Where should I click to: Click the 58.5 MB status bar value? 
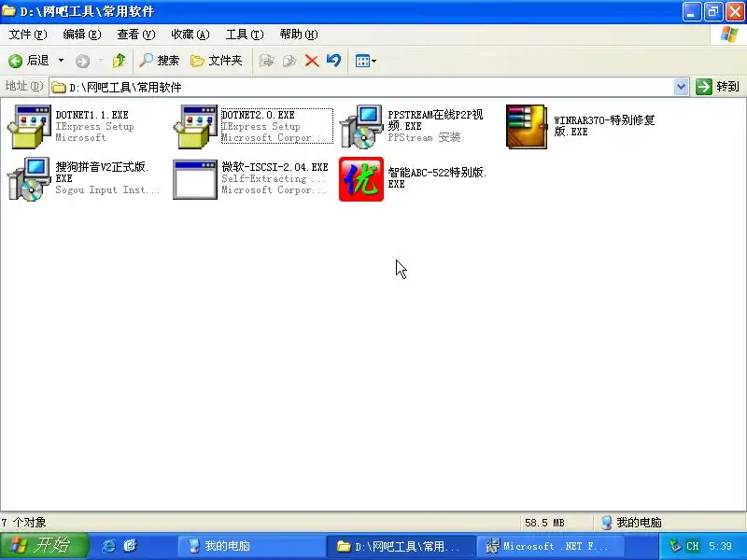tap(544, 523)
